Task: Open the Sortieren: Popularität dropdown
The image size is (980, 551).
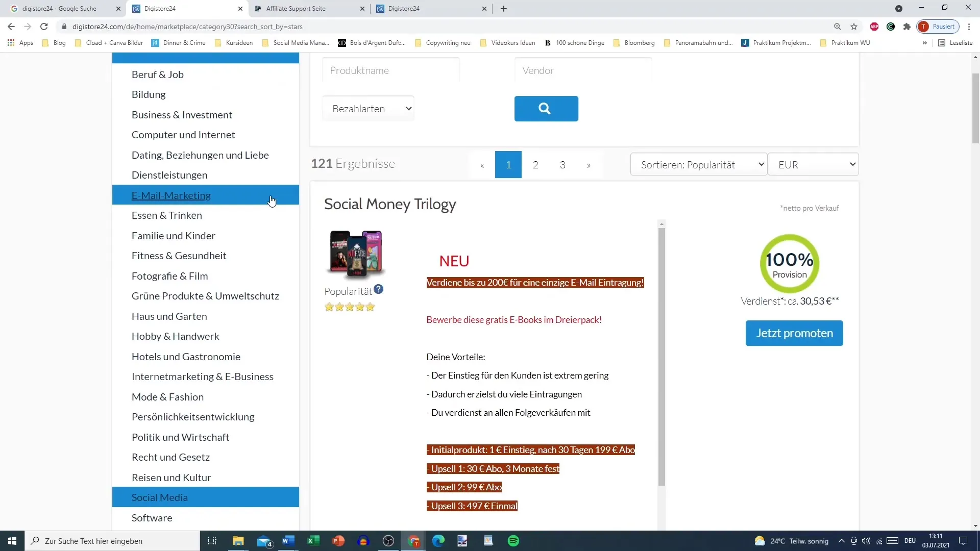Action: pos(699,164)
